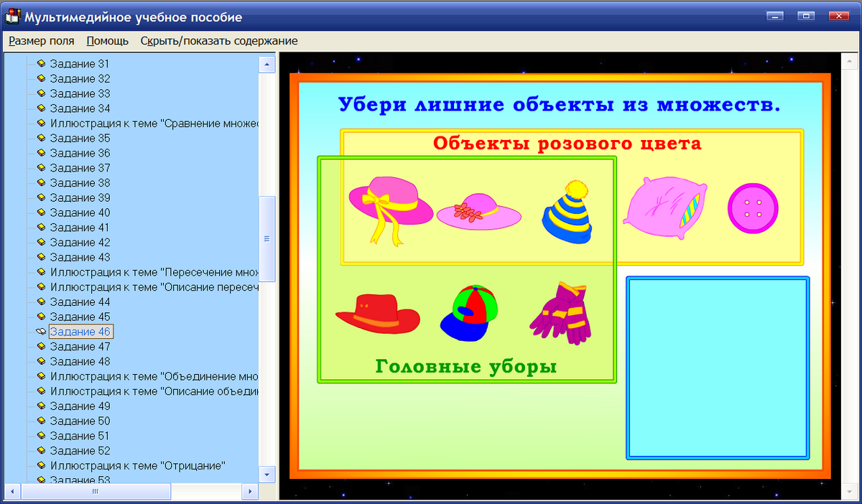
Task: Select the multicolored baseball cap
Action: pyautogui.click(x=468, y=313)
